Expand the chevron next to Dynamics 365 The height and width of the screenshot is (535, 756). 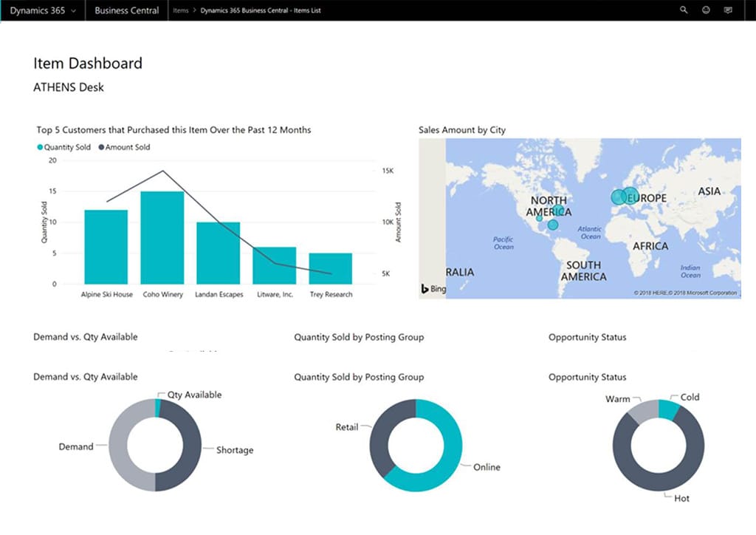(x=73, y=10)
